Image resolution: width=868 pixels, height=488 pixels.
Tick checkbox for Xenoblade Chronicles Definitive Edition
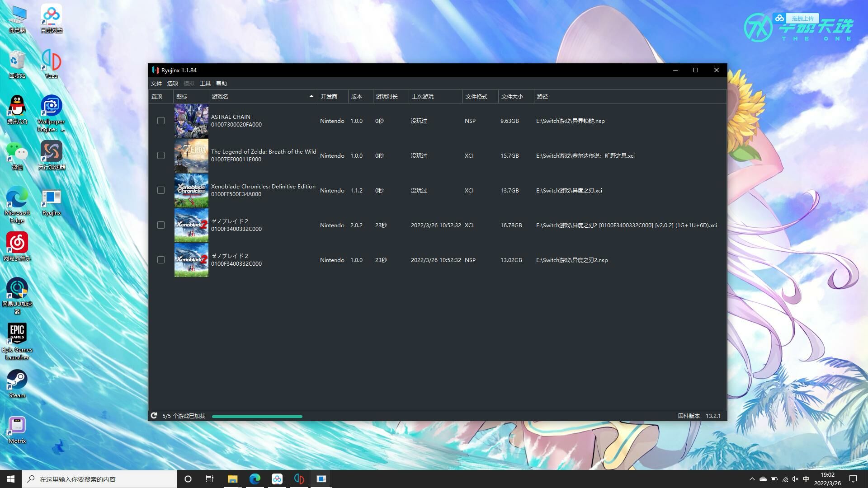pyautogui.click(x=161, y=190)
